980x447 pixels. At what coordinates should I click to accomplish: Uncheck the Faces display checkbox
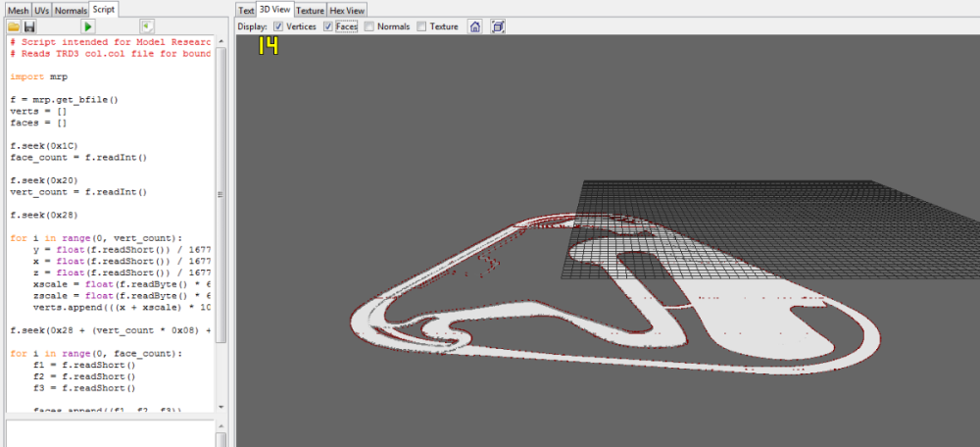(x=328, y=26)
